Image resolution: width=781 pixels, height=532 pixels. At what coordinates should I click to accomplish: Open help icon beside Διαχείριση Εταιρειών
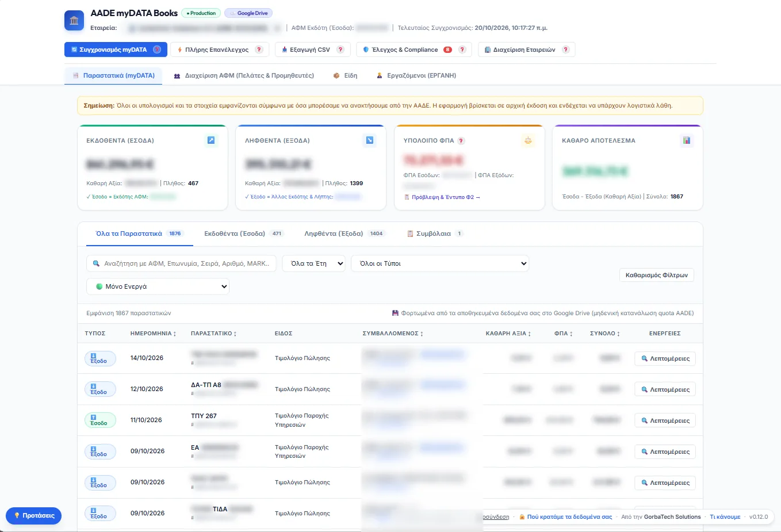point(565,49)
